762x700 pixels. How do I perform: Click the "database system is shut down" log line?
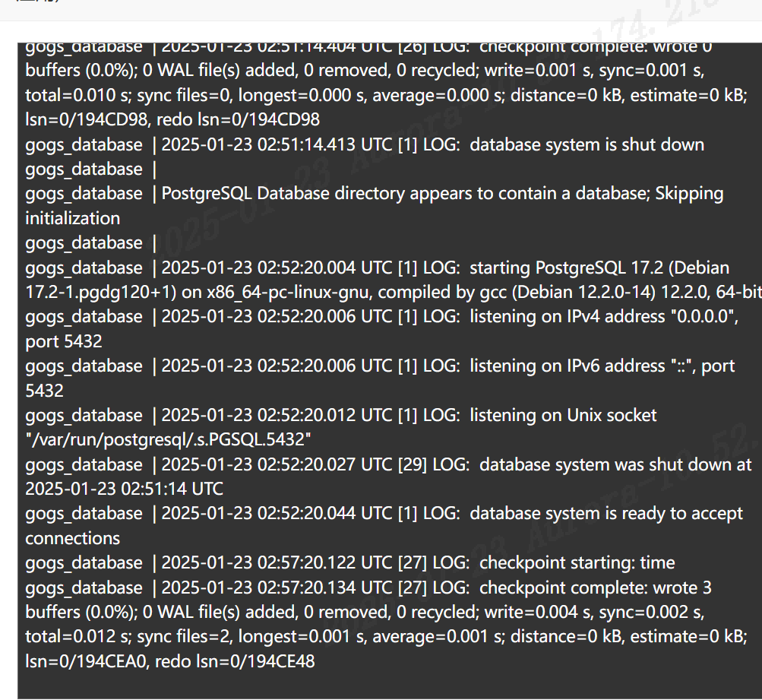[x=365, y=145]
